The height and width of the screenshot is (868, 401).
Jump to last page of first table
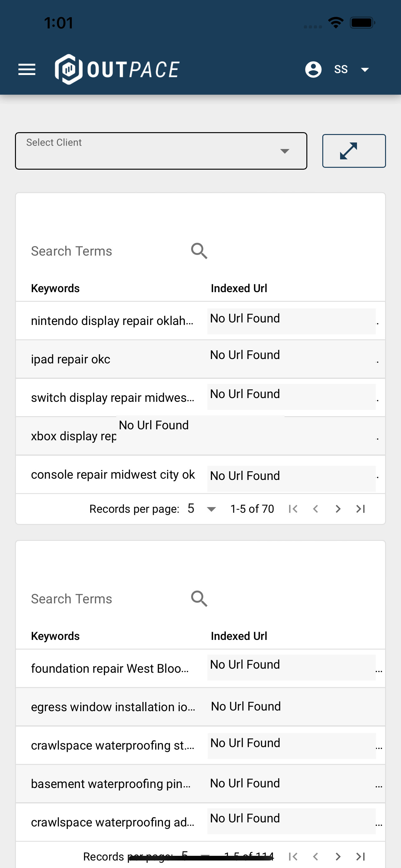[x=360, y=509]
